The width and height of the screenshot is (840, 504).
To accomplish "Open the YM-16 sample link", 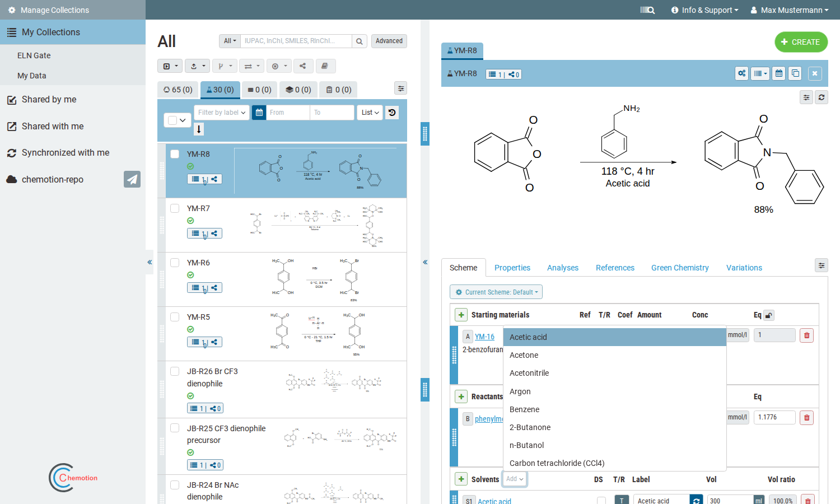I will tap(484, 337).
